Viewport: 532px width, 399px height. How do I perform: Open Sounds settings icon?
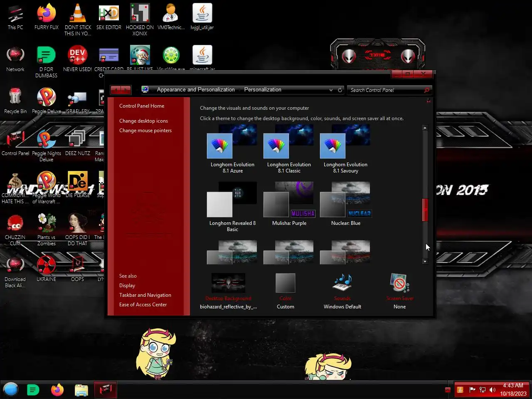pos(342,283)
